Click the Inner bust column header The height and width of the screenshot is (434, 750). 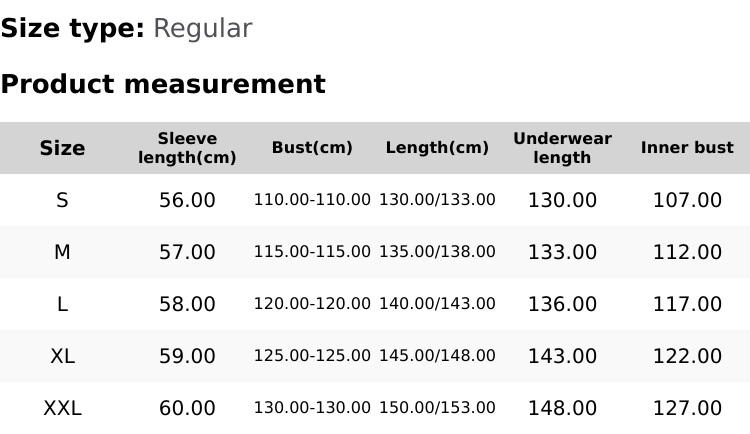coord(687,148)
